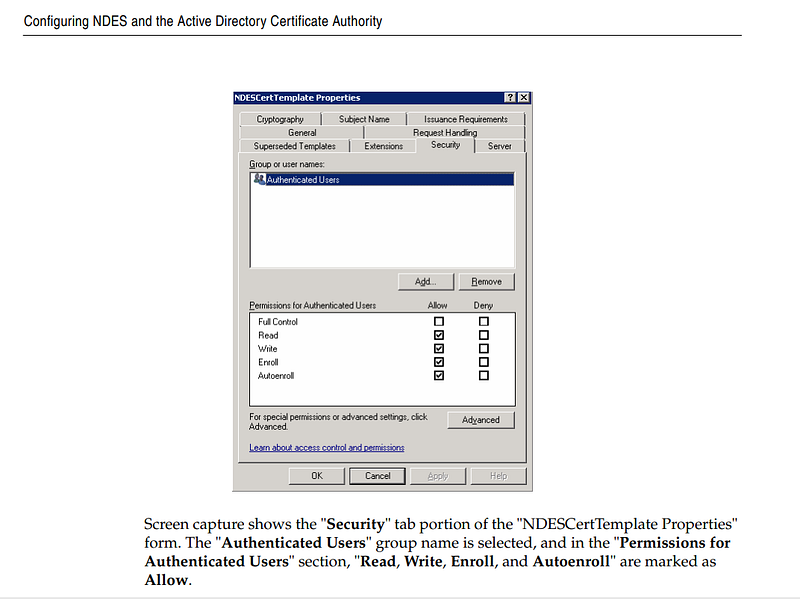Check Deny for Enroll permission

point(484,362)
